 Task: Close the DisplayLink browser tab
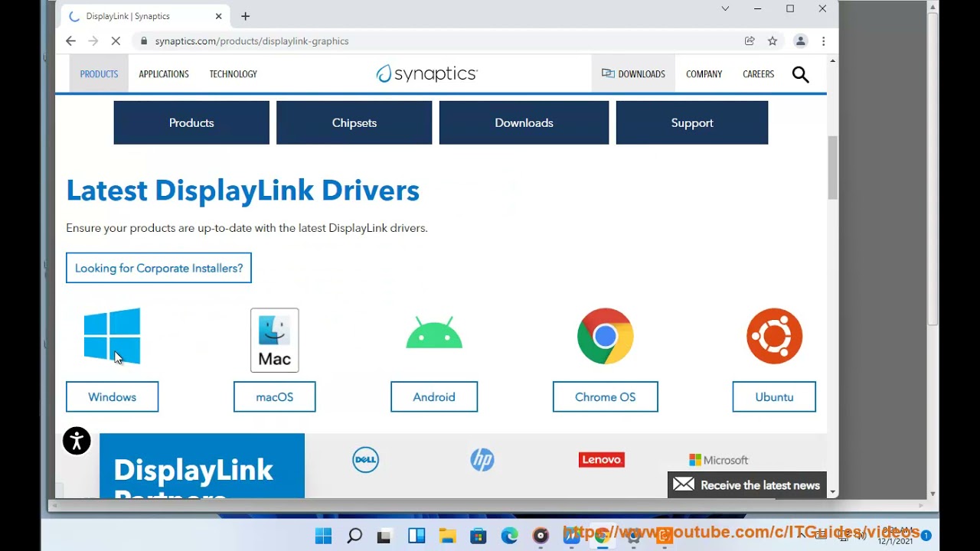point(218,16)
